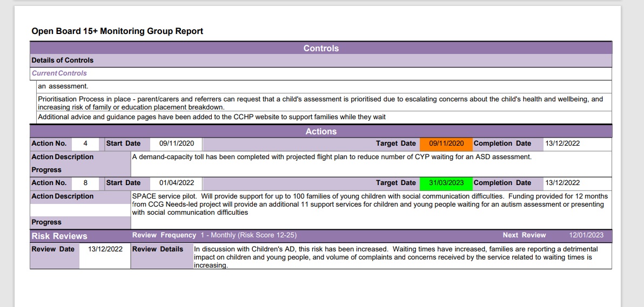
Task: Click the Action No. value 8
Action: pyautogui.click(x=85, y=183)
